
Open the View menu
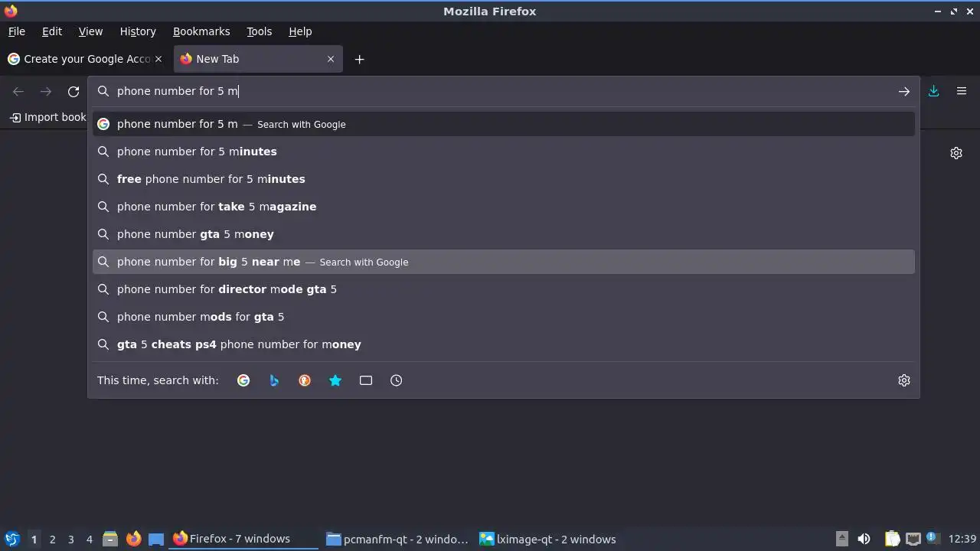pos(90,31)
